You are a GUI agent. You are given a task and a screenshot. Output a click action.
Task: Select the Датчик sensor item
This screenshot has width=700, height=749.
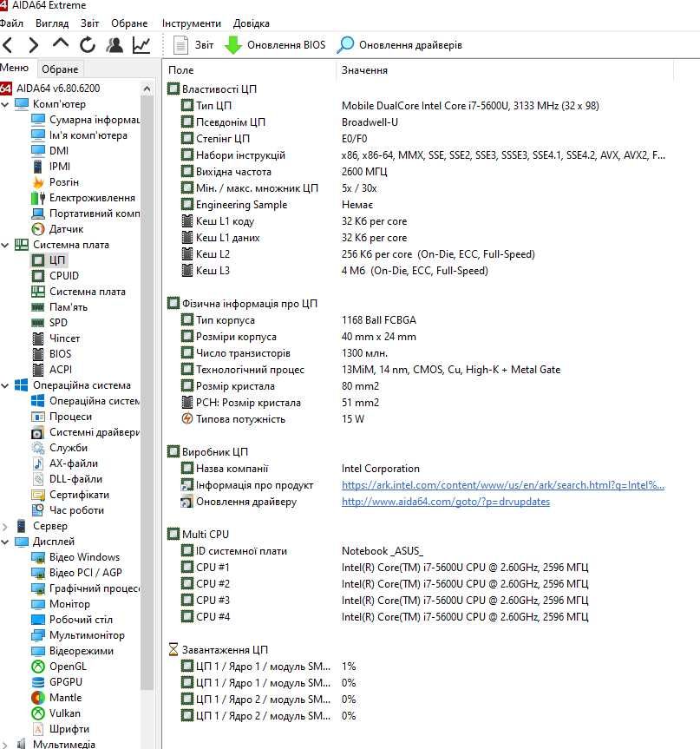(x=58, y=229)
